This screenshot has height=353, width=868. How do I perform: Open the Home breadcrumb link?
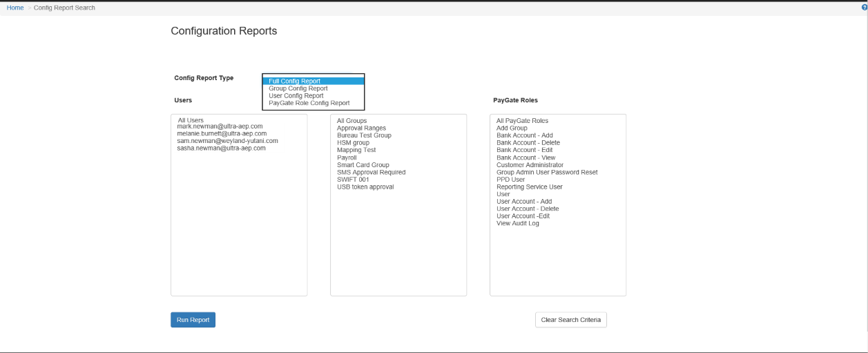15,8
